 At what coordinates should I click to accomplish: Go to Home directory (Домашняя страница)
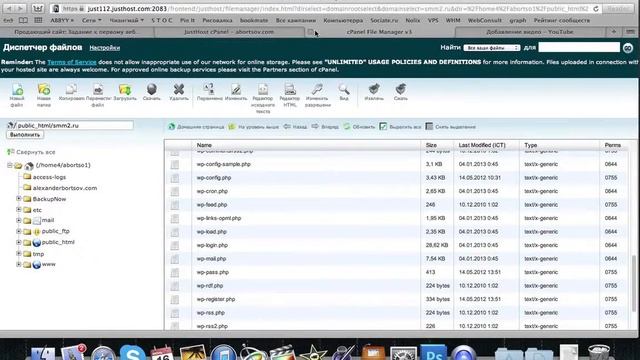tap(196, 127)
